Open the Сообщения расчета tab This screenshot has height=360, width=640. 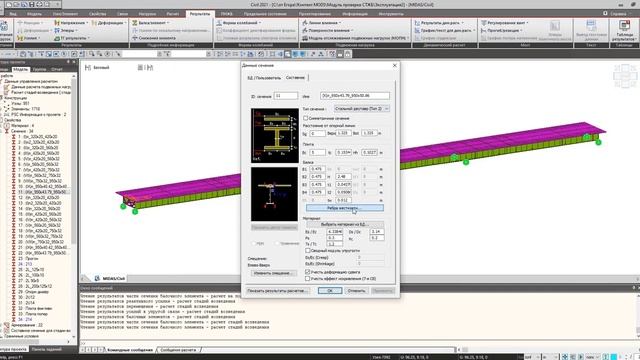point(178,350)
